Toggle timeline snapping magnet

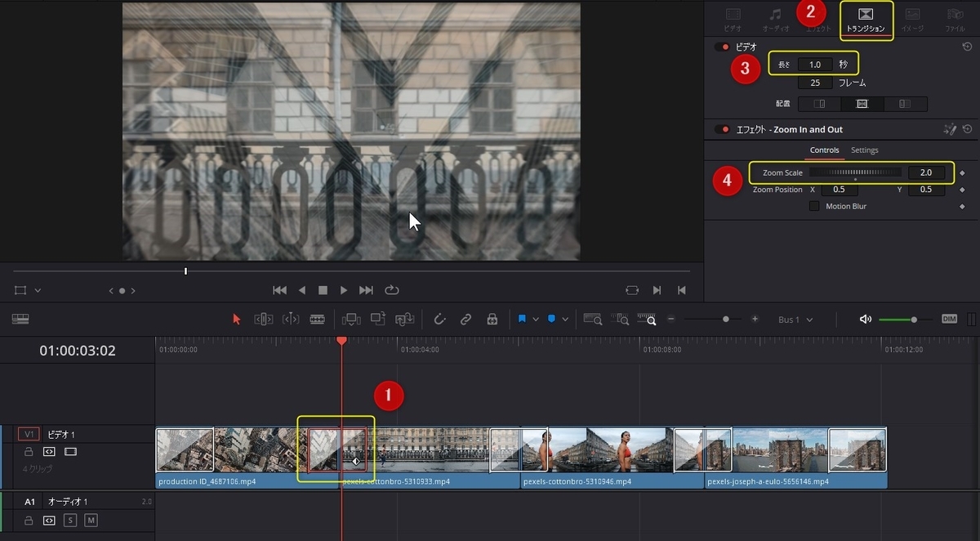click(x=439, y=320)
